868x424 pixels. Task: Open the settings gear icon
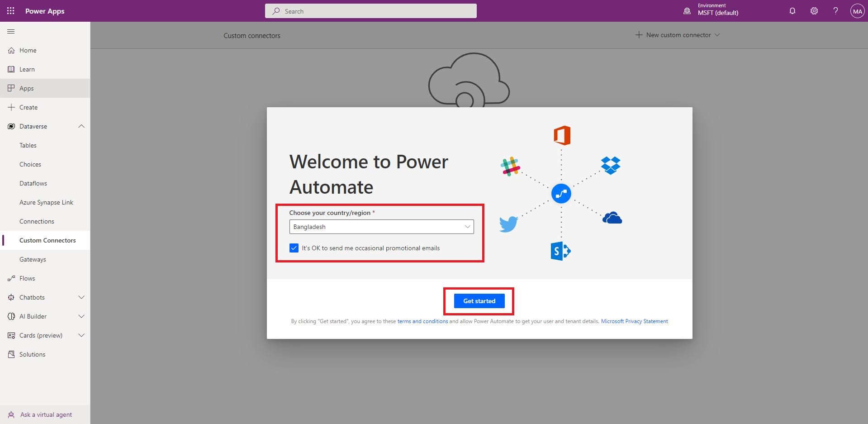814,11
